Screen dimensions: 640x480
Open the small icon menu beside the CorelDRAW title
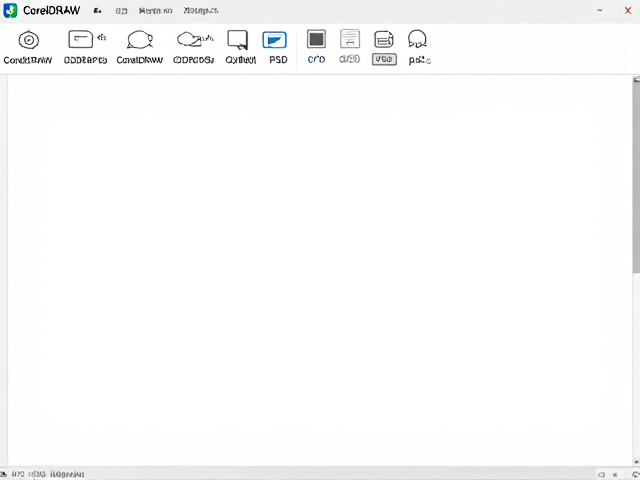[97, 11]
